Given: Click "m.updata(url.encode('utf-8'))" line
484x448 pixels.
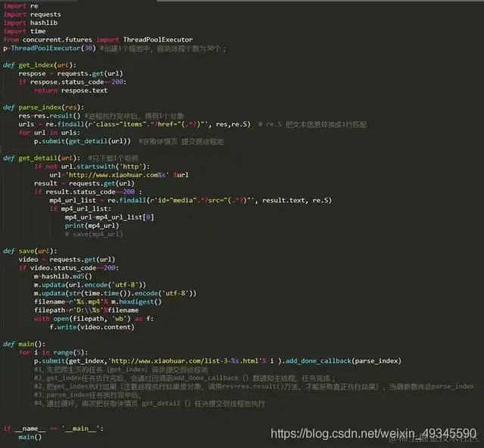Looking at the screenshot, I should pyautogui.click(x=90, y=285).
